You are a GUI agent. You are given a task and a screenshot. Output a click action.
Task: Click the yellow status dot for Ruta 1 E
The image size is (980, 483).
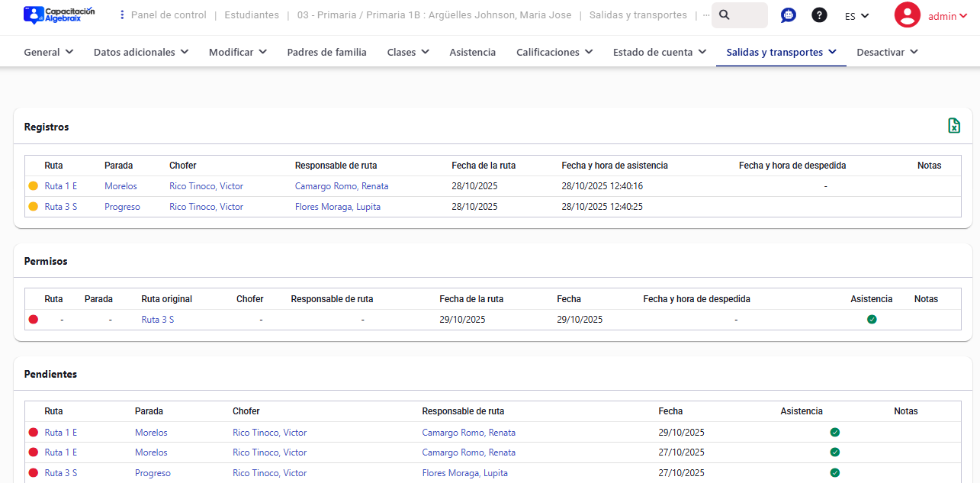[33, 186]
